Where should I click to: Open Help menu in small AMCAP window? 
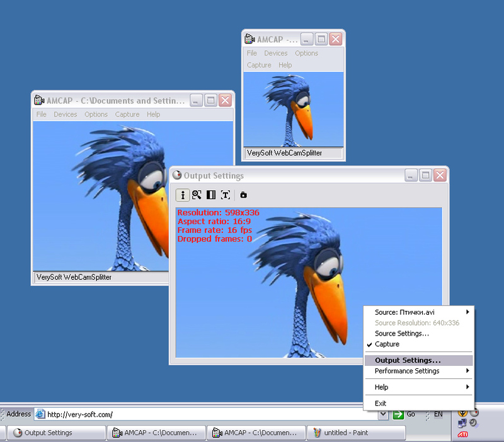(x=285, y=65)
